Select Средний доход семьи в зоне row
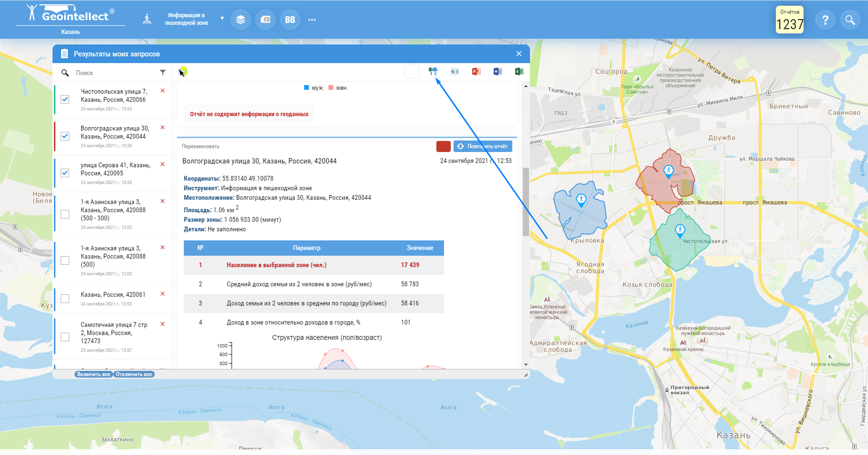The width and height of the screenshot is (868, 455). coord(314,284)
